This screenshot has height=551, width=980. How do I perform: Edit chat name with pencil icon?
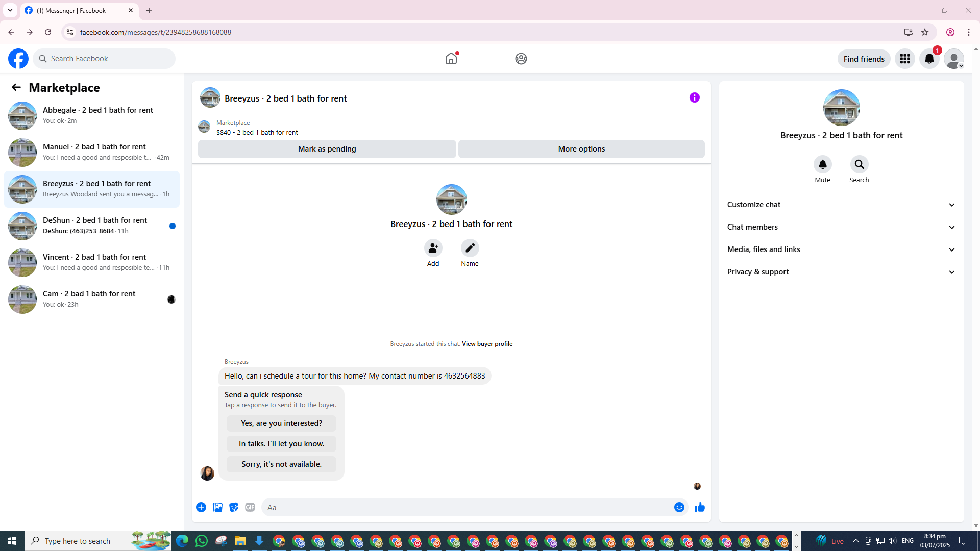470,248
